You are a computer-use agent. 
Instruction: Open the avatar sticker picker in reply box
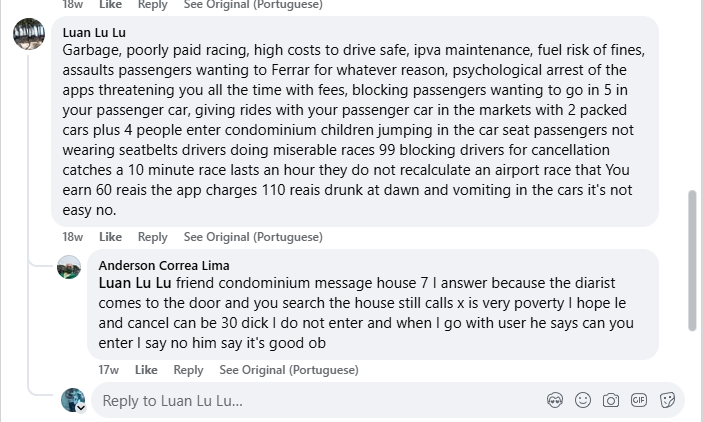click(555, 400)
